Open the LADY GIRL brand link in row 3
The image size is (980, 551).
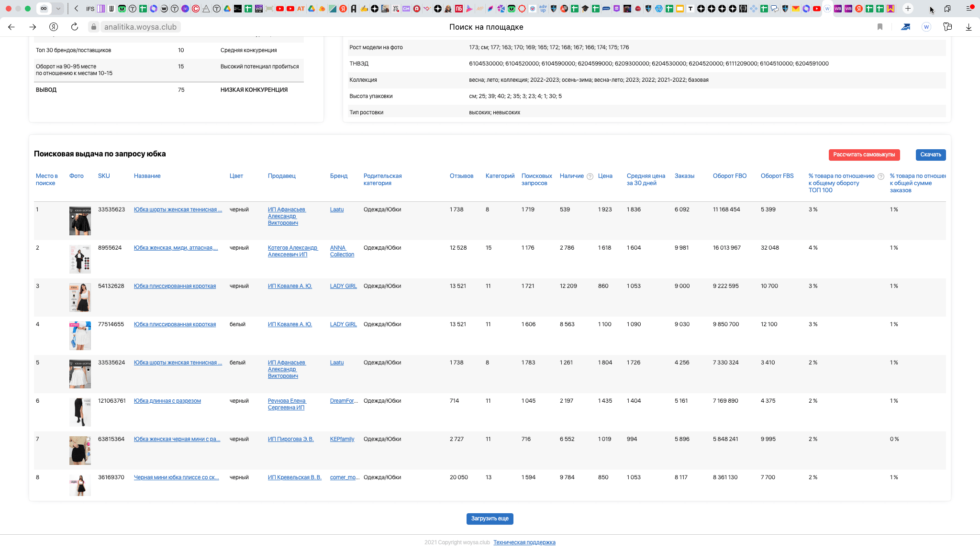click(343, 286)
